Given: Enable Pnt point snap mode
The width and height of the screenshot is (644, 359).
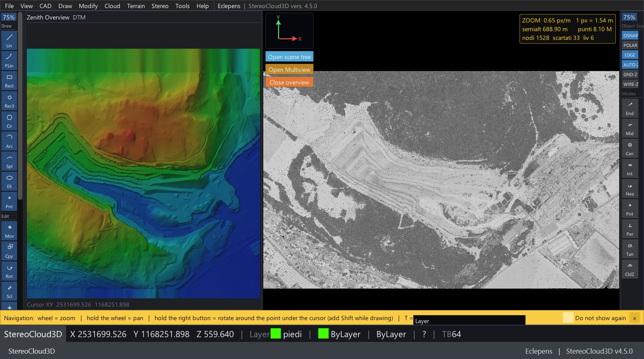Looking at the screenshot, I should (x=630, y=208).
